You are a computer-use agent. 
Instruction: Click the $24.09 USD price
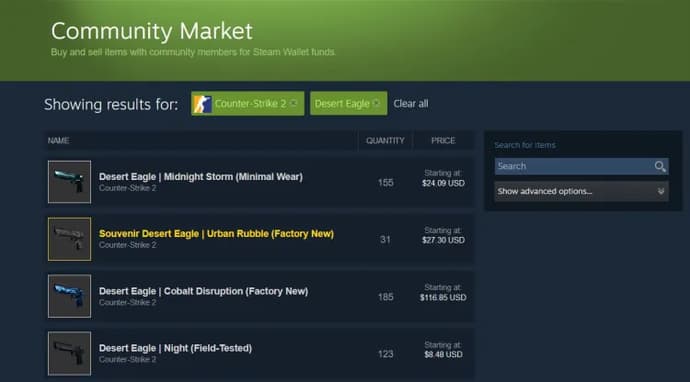(x=443, y=184)
